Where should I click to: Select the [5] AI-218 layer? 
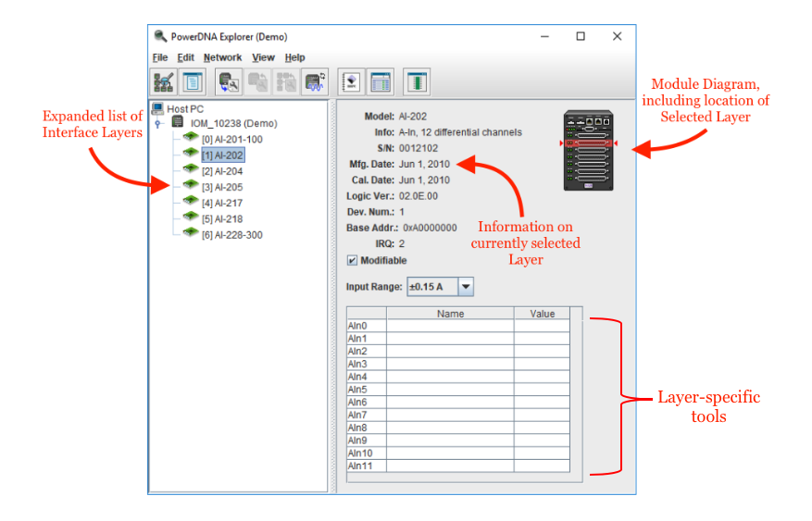click(x=222, y=219)
